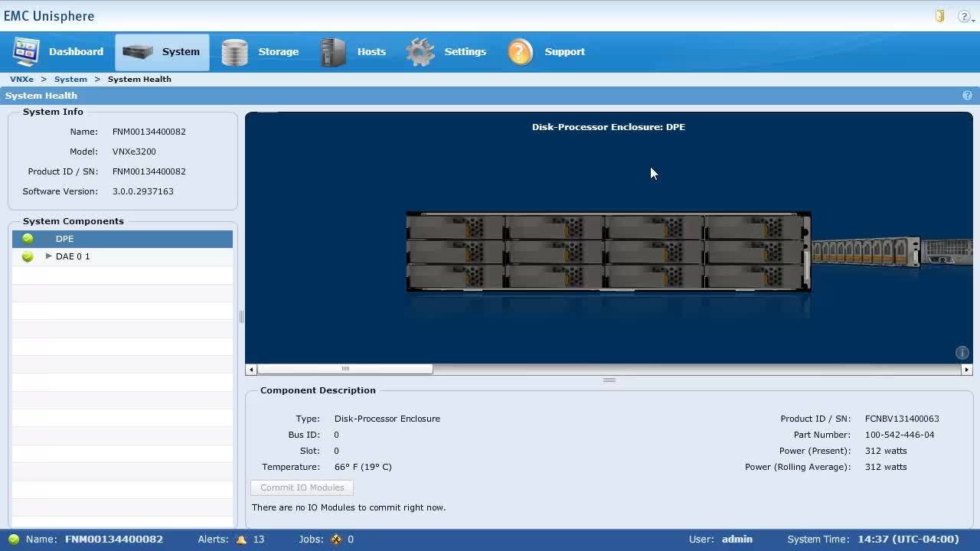Open the Storage menu label
980x551 pixels.
point(278,52)
